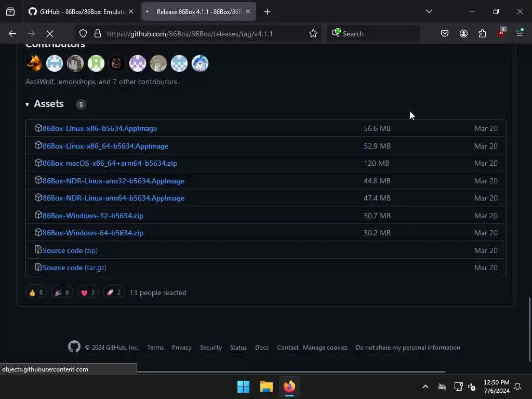Open the notifications bell icon
Viewport: 532px width, 399px height.
517,387
